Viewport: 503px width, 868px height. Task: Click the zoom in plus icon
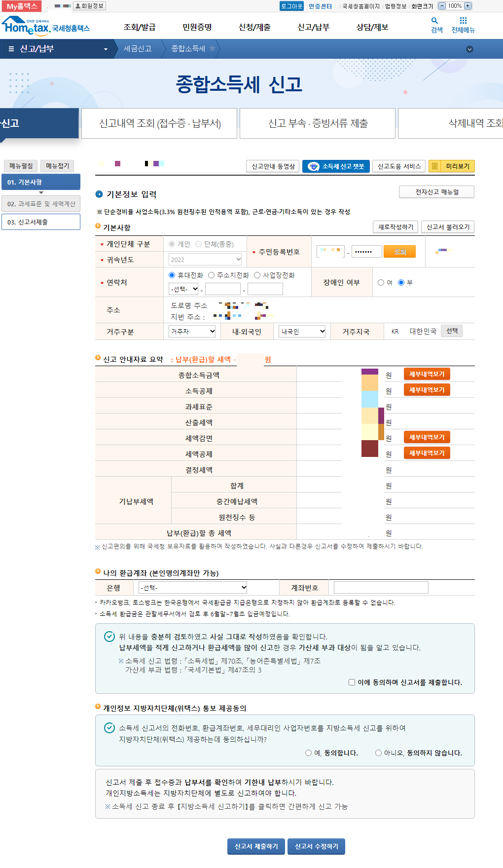click(468, 6)
